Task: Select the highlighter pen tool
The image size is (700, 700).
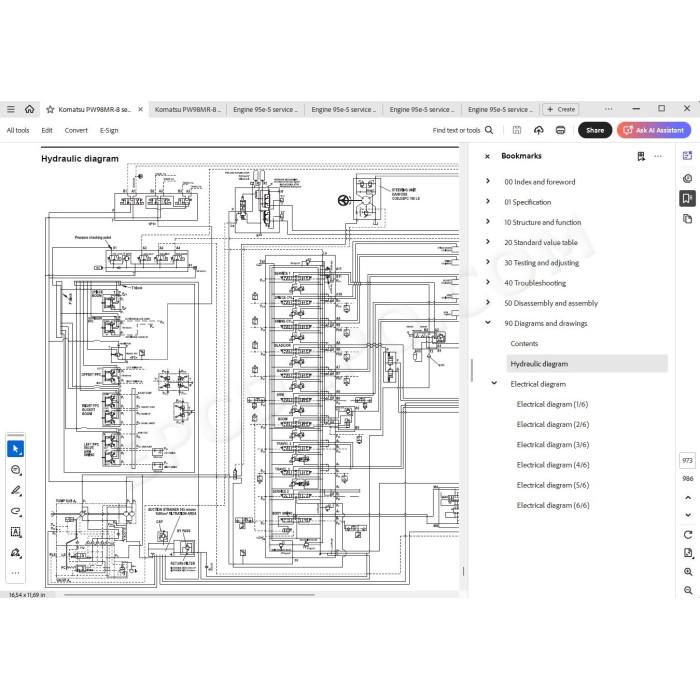Action: (16, 491)
